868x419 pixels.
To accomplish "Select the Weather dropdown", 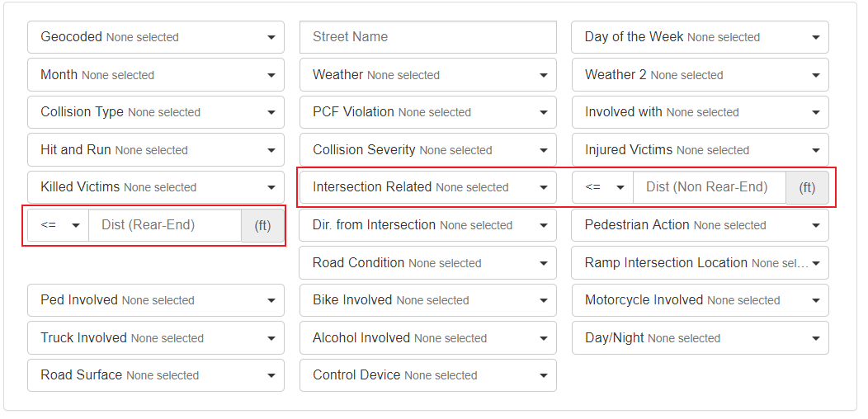I will (427, 75).
